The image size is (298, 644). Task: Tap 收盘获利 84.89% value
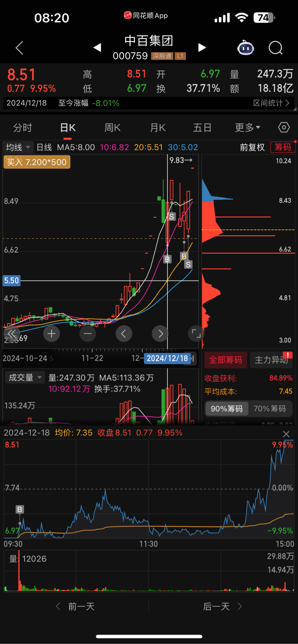(x=281, y=378)
